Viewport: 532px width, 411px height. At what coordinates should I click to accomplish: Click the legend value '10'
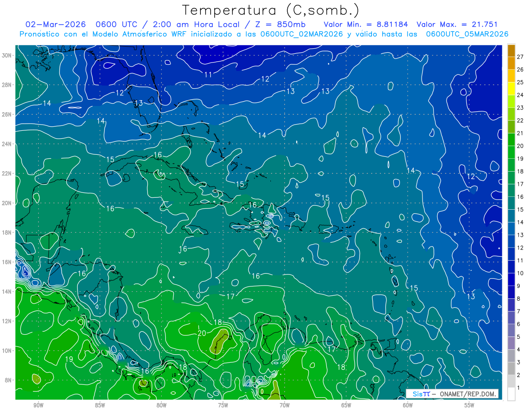pos(520,273)
